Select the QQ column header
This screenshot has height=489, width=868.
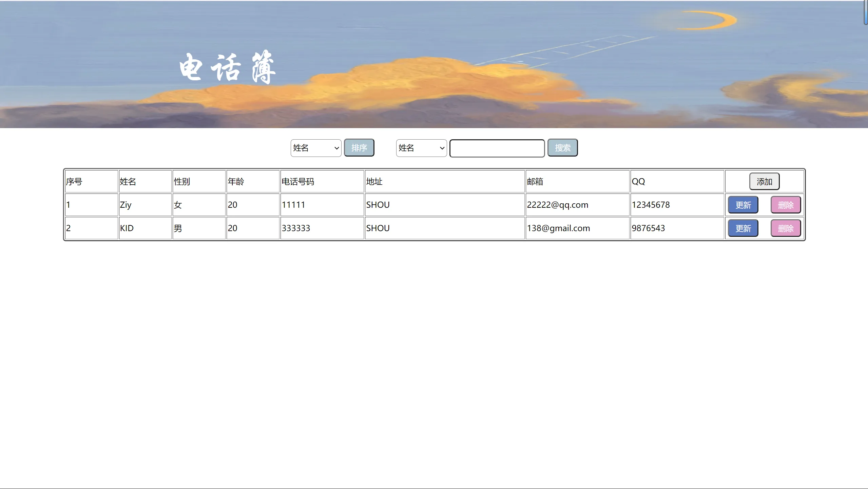tap(677, 181)
